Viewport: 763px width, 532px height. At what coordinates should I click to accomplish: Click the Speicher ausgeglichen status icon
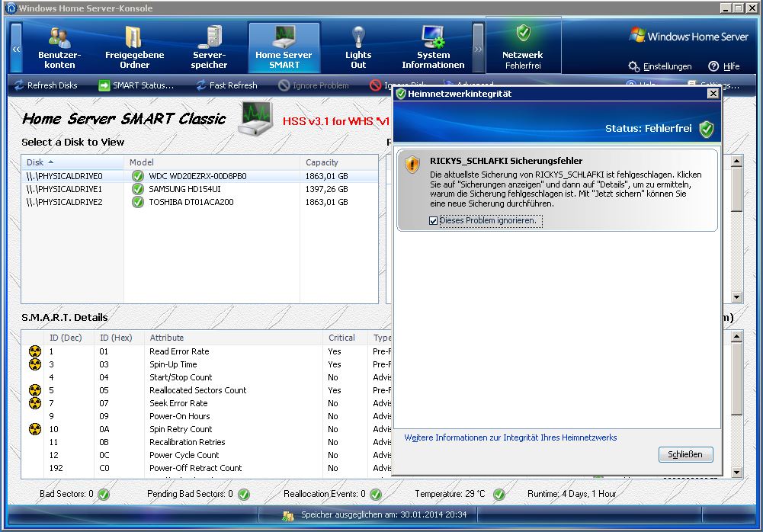(x=288, y=515)
